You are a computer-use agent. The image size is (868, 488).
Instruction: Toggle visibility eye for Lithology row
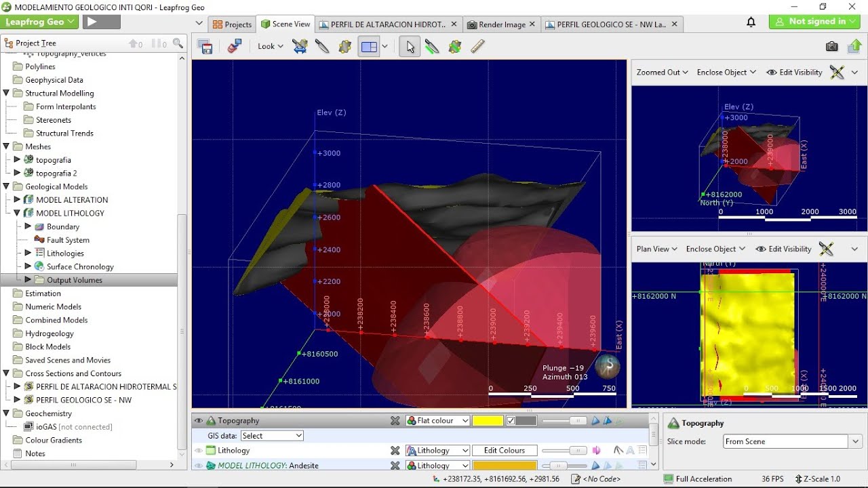pyautogui.click(x=199, y=451)
